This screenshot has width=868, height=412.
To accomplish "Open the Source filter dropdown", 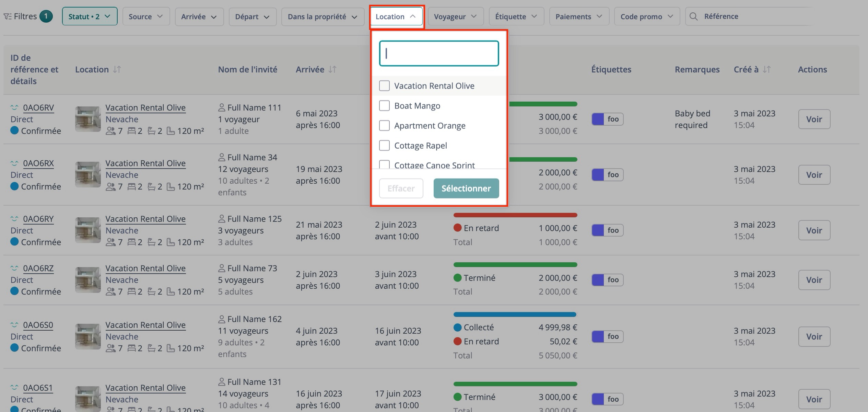I will [146, 16].
